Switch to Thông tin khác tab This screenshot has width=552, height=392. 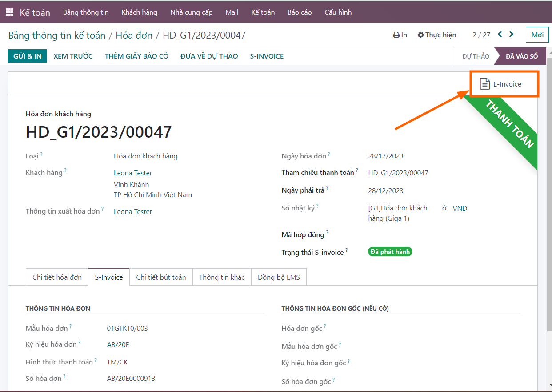(x=222, y=277)
